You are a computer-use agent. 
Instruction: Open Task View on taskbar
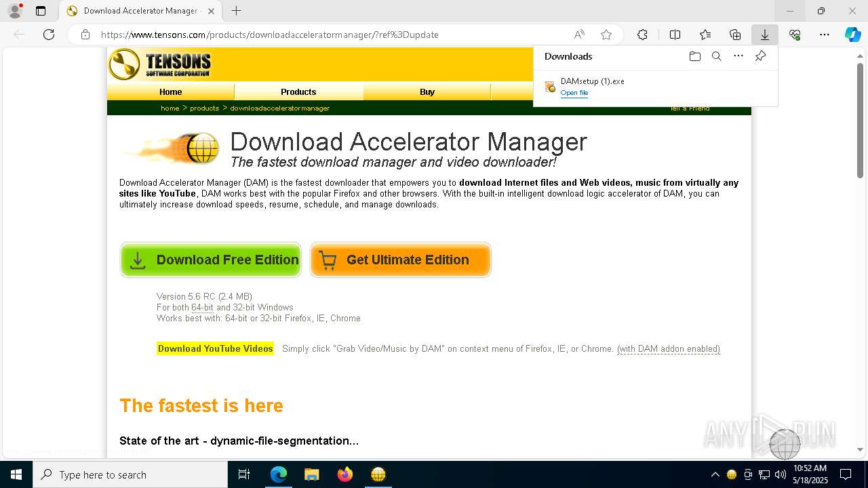(244, 474)
